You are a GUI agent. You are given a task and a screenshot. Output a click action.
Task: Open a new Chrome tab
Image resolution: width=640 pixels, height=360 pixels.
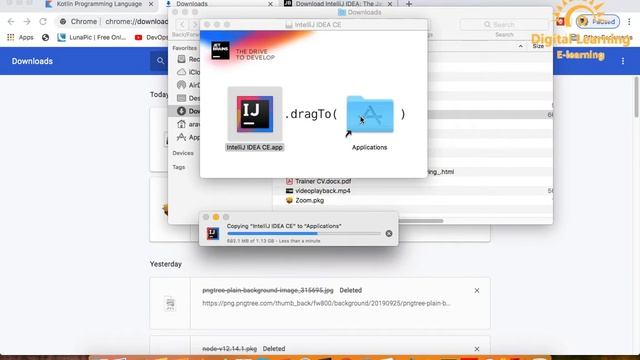pyautogui.click(x=409, y=4)
